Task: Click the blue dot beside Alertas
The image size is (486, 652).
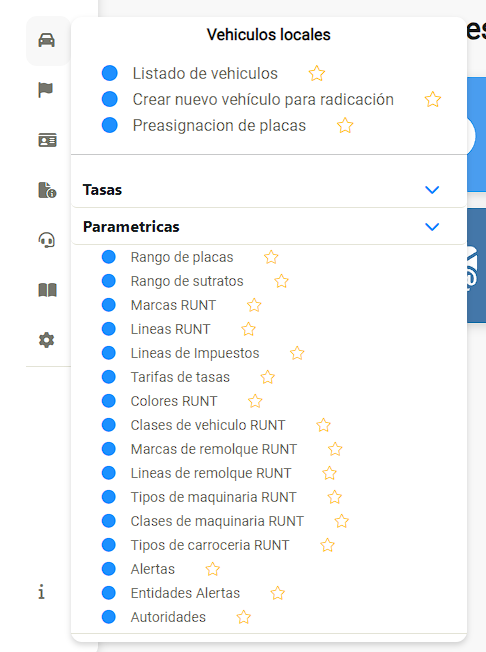Action: tap(109, 569)
